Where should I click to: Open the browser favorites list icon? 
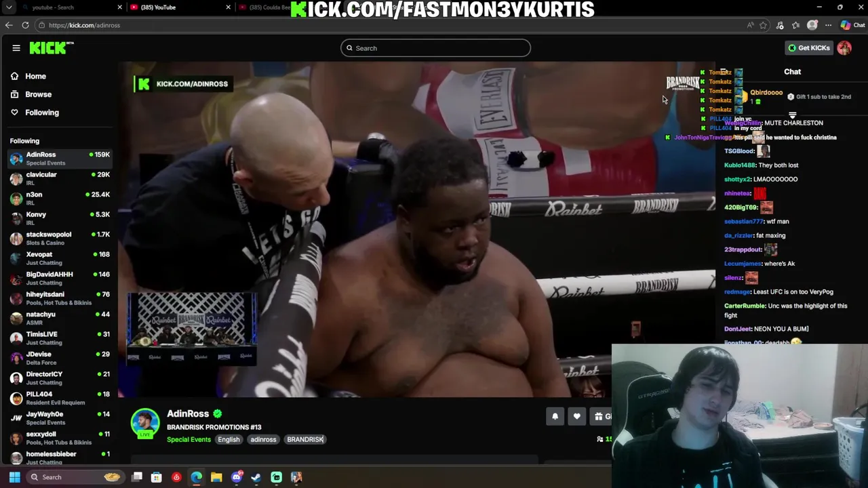[795, 25]
